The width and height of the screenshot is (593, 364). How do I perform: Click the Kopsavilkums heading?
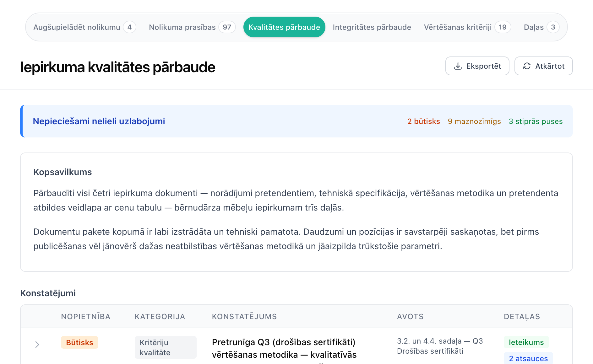(63, 172)
